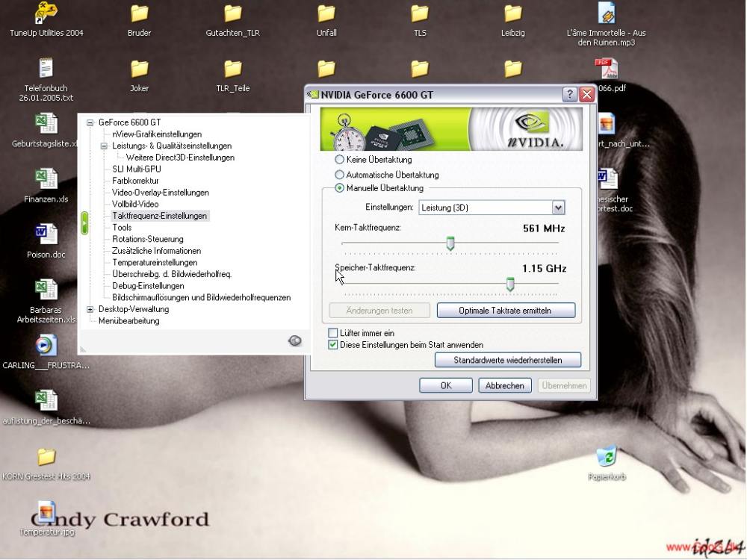Close the NVIDIA GeForce 6600 GT dialog
The image size is (747, 560).
[x=587, y=94]
